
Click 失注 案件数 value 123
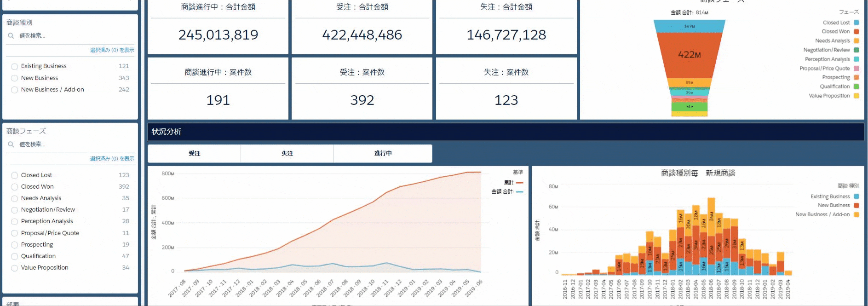506,100
